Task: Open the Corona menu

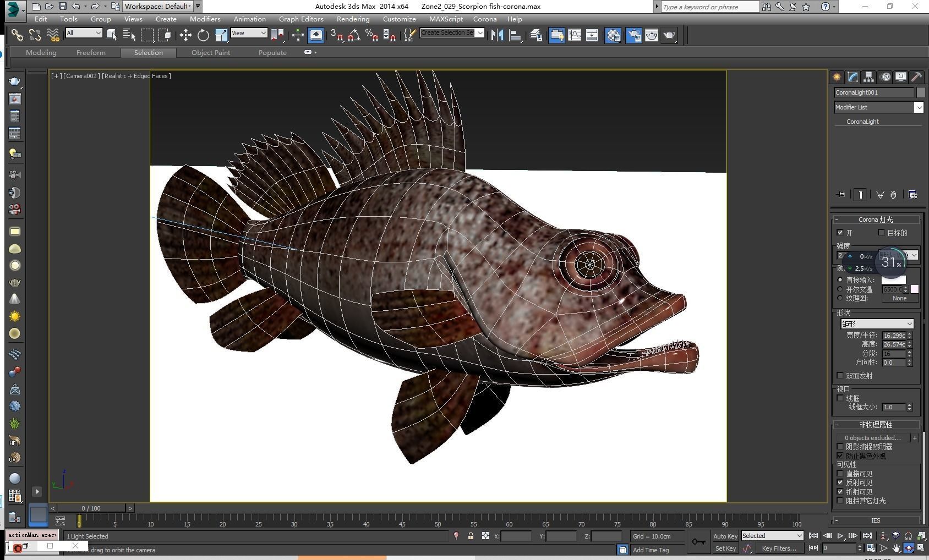Action: click(485, 19)
